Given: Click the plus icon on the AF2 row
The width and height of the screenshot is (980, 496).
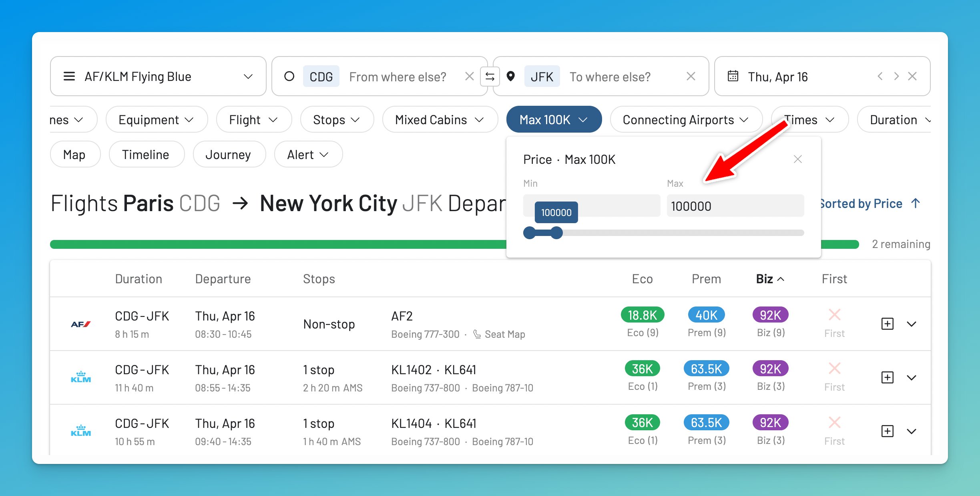Looking at the screenshot, I should pyautogui.click(x=887, y=324).
